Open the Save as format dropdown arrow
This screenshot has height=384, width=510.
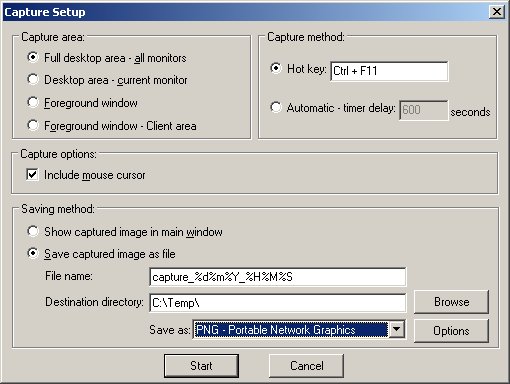[397, 329]
